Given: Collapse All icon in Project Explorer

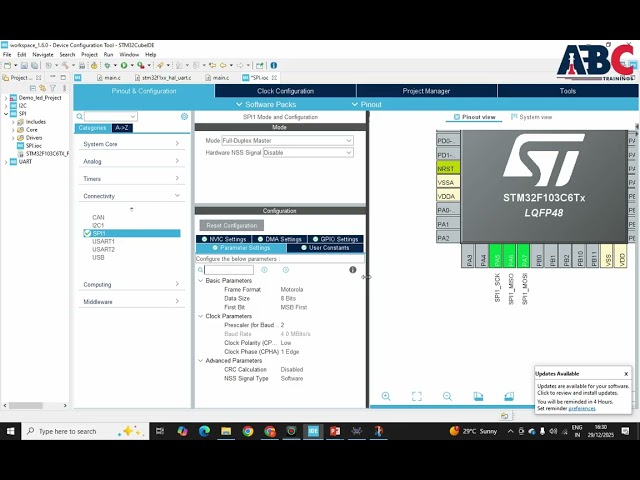Looking at the screenshot, I should click(x=33, y=88).
